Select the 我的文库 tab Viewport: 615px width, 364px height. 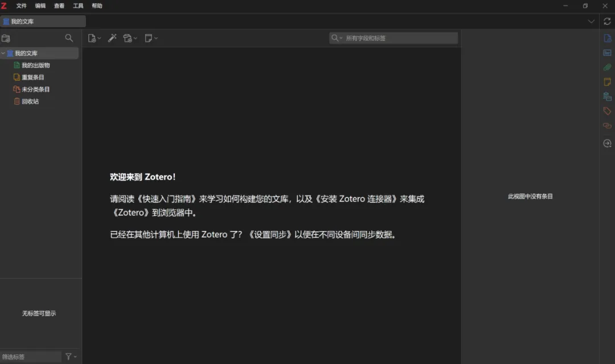(43, 21)
